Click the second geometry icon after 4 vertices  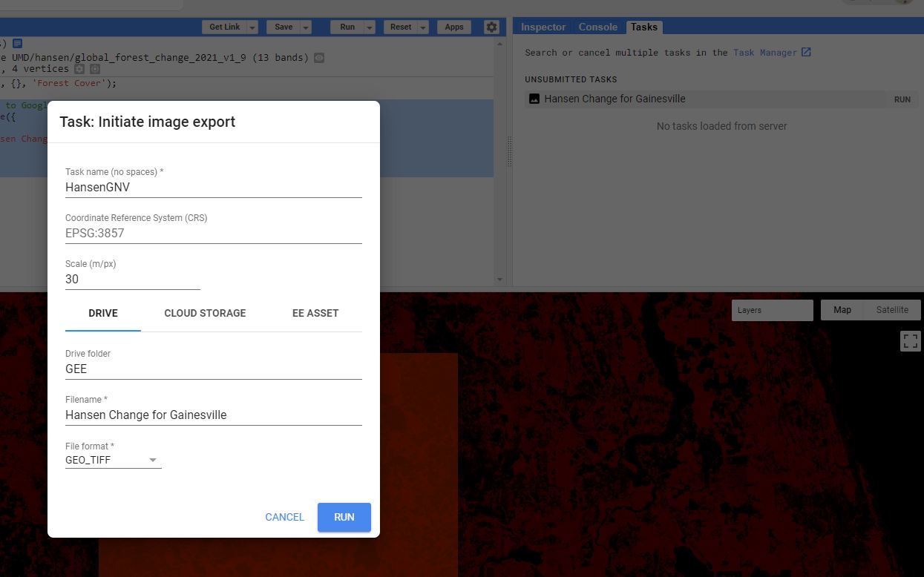pyautogui.click(x=96, y=69)
